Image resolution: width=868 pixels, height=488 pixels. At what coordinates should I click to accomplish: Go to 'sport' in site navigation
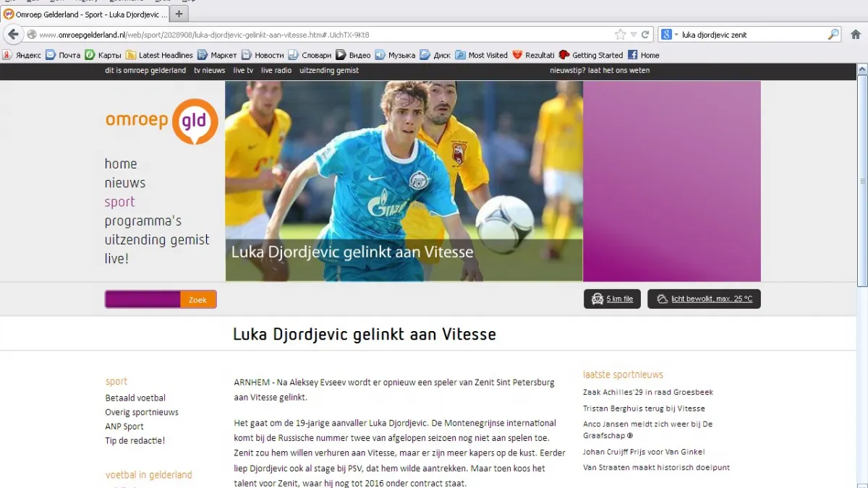coord(120,202)
